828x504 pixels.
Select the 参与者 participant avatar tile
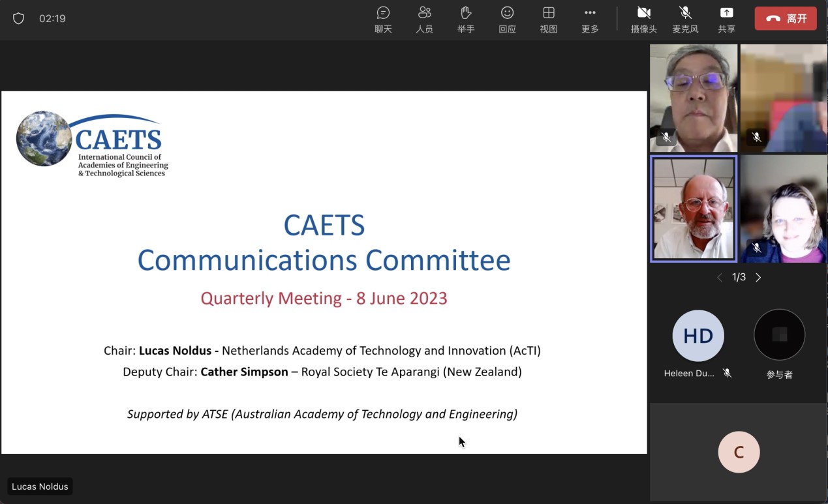(x=779, y=334)
